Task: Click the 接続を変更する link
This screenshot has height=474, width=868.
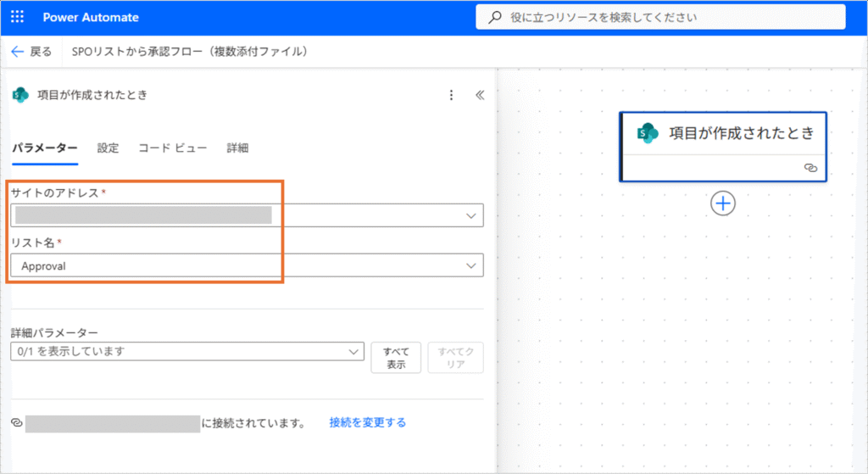Action: [x=368, y=422]
